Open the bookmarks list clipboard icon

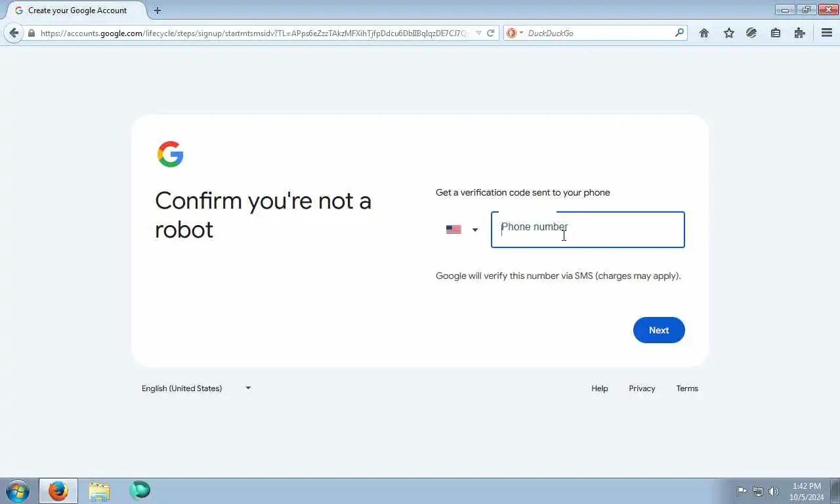pos(776,33)
